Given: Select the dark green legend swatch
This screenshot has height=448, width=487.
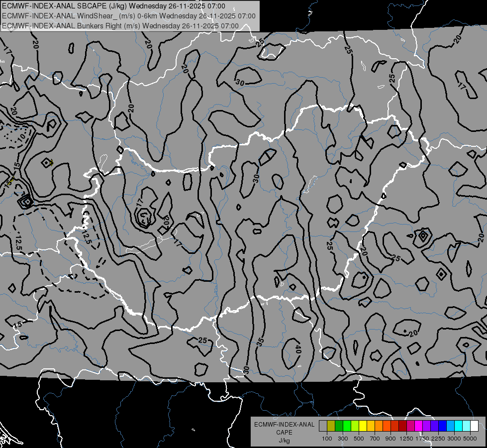Looking at the screenshot, I should coord(339,426).
